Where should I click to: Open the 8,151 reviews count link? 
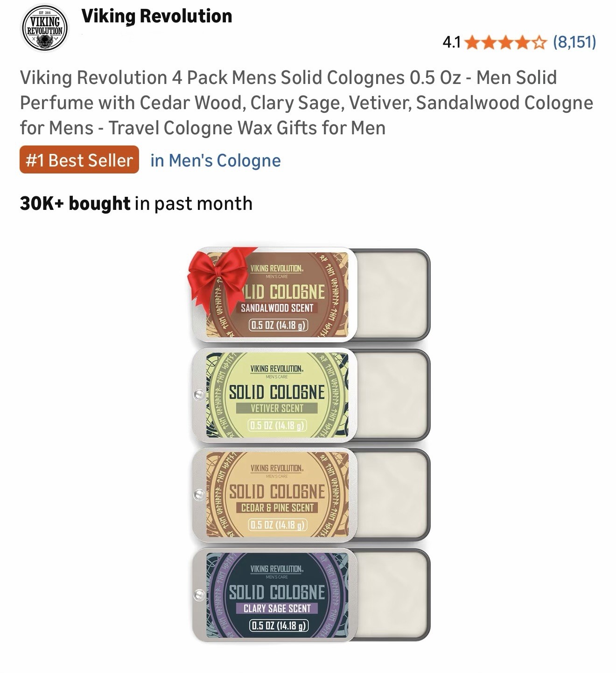coord(574,42)
